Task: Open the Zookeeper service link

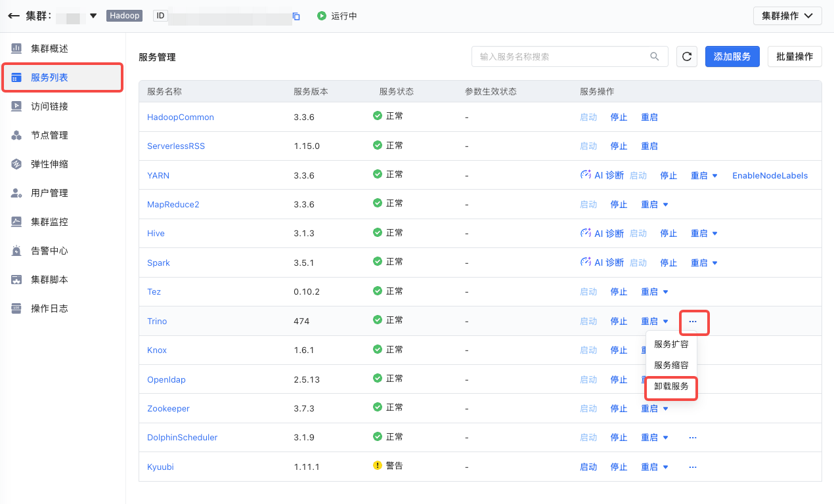Action: pyautogui.click(x=168, y=409)
